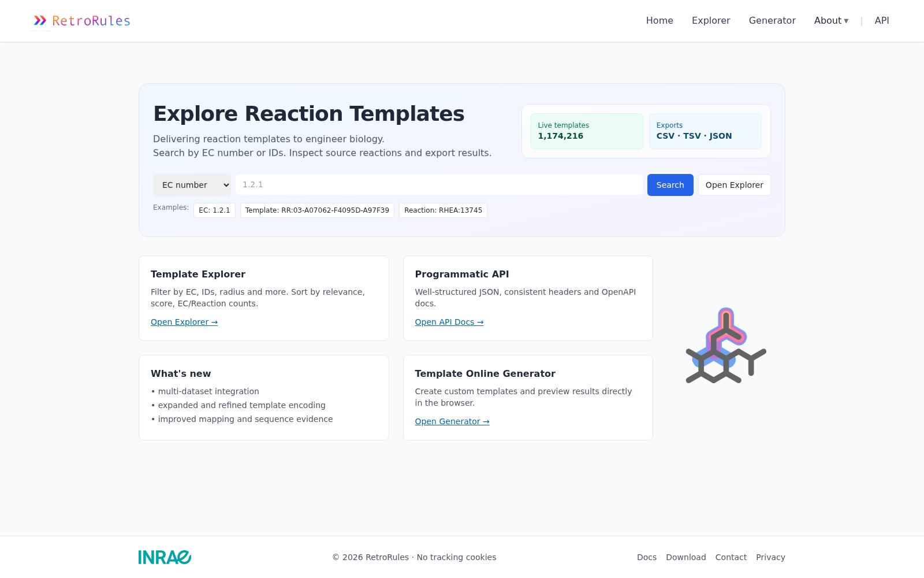924x578 pixels.
Task: Click the Exports CSV · TSV · JSON card
Action: (705, 131)
